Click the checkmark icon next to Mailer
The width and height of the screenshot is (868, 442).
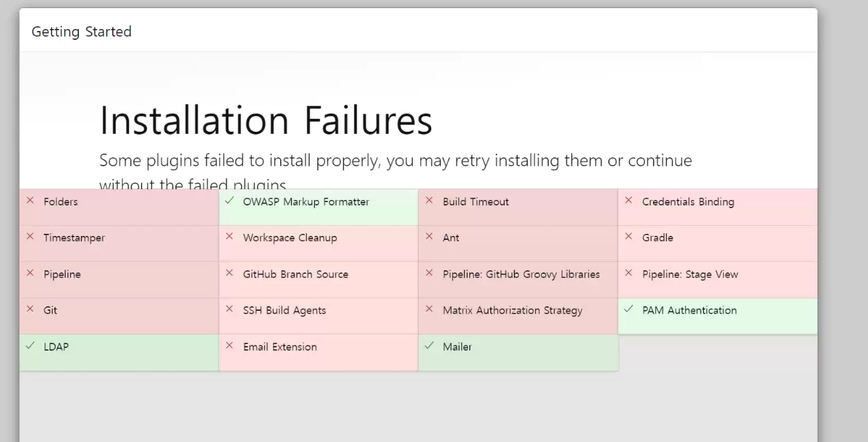(429, 345)
